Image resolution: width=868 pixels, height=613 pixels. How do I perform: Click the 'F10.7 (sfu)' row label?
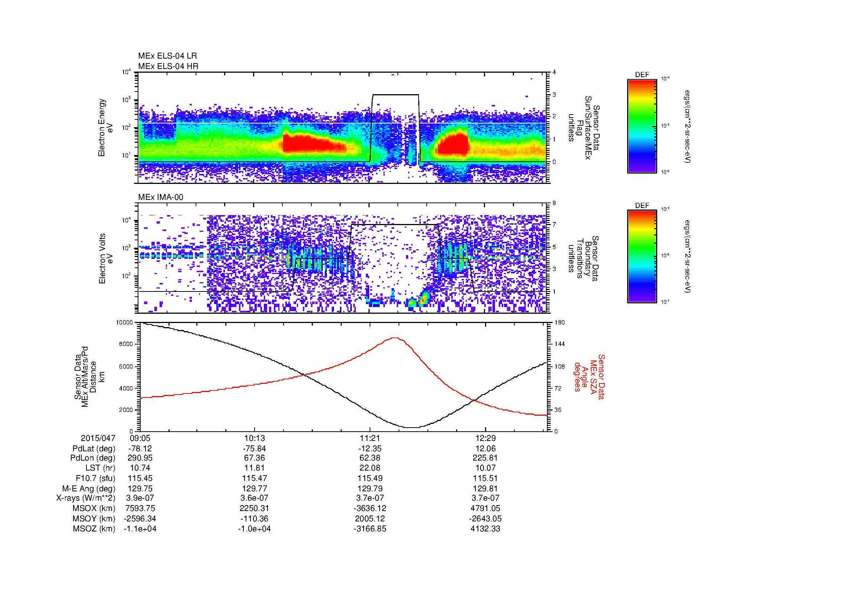[x=95, y=478]
